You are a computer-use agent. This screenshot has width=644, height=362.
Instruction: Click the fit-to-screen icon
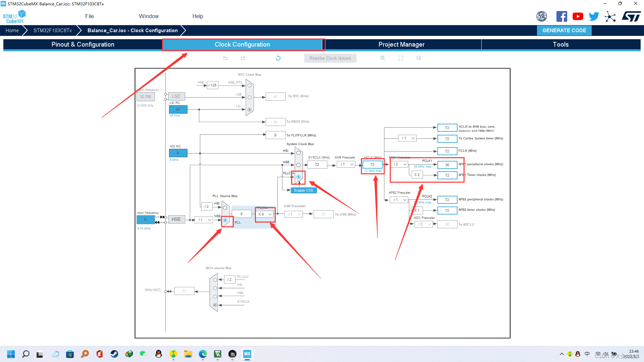click(400, 58)
